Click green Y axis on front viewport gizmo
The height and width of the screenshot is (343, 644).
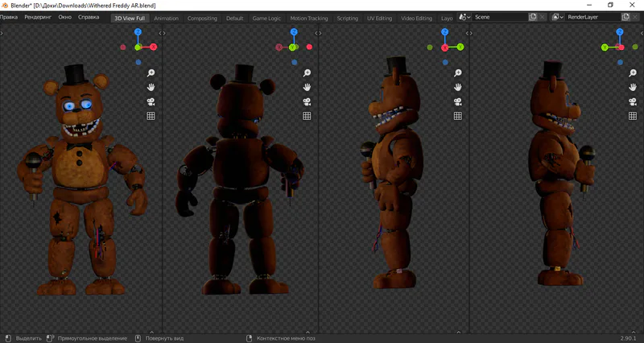pos(138,48)
